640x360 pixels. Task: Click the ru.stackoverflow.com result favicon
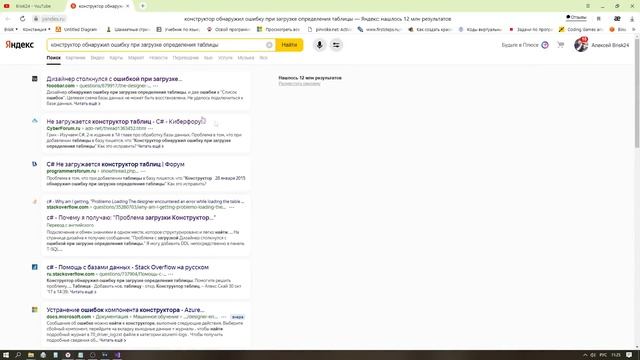tap(35, 267)
